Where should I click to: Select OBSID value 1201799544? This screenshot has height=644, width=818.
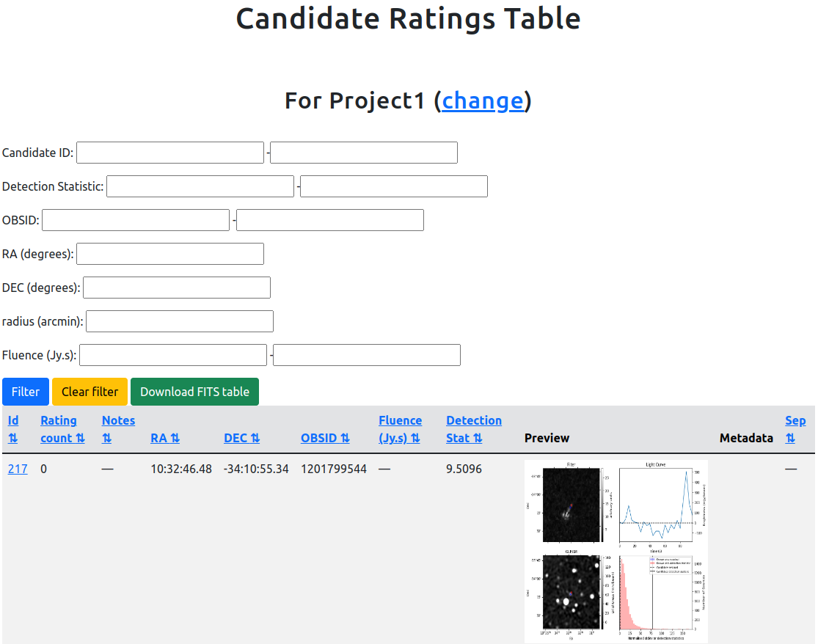click(333, 469)
